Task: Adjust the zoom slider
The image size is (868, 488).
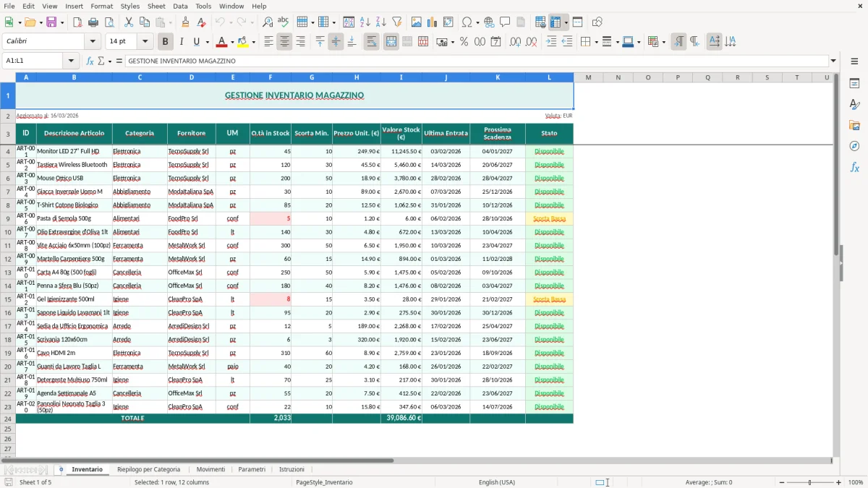Action: [810, 482]
